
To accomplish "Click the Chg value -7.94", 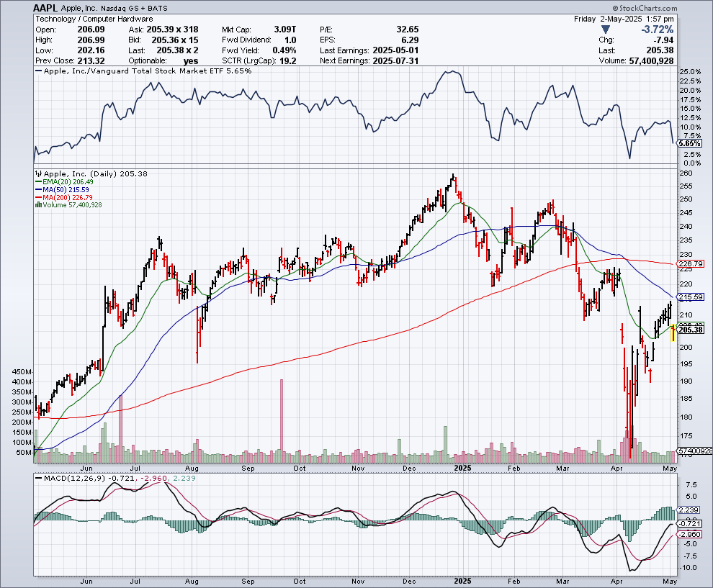I will [663, 40].
